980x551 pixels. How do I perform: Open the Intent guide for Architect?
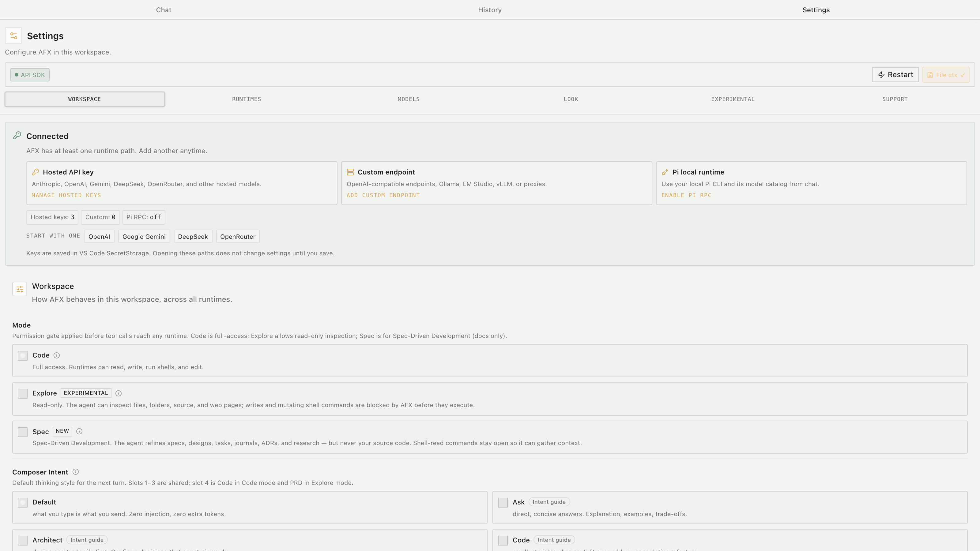click(87, 540)
